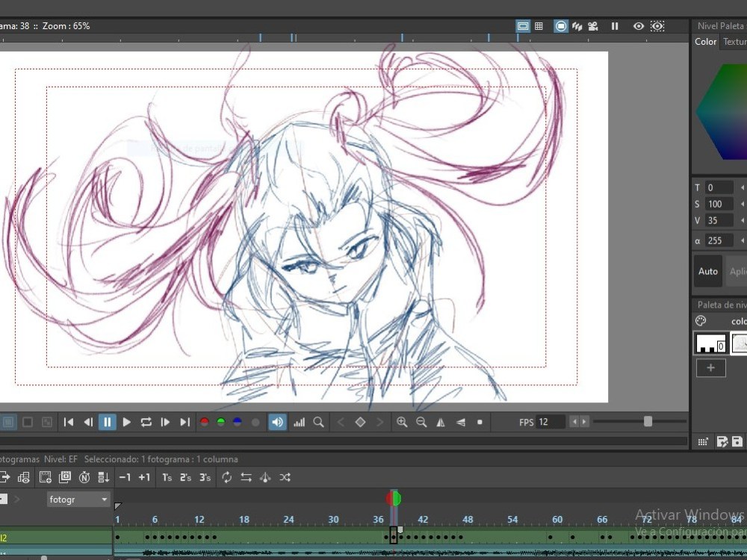Go to previous key arrow

[341, 422]
